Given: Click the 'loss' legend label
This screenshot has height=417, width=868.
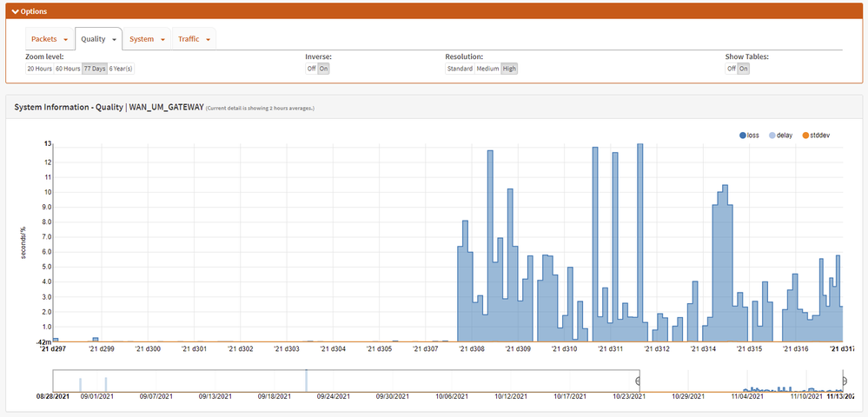Looking at the screenshot, I should [752, 136].
